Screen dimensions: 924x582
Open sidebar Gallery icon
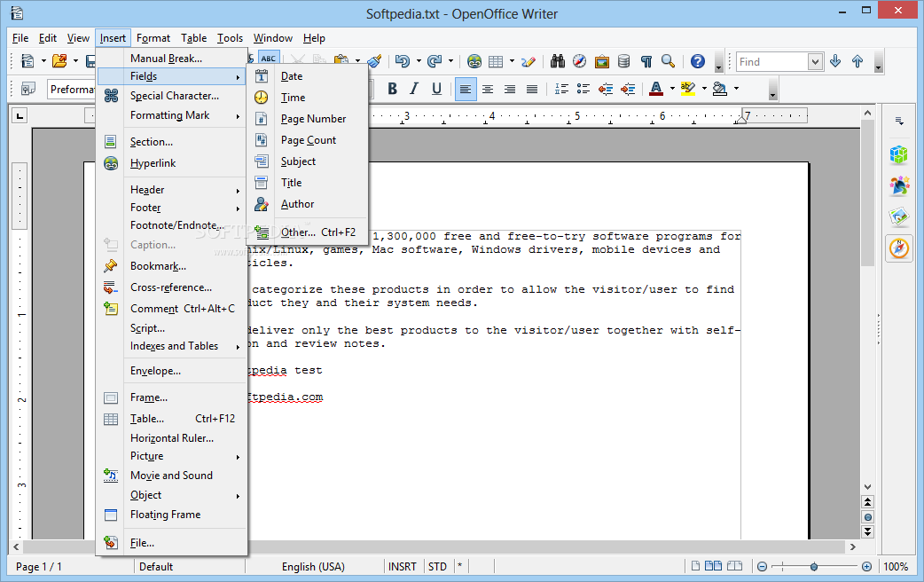click(898, 217)
